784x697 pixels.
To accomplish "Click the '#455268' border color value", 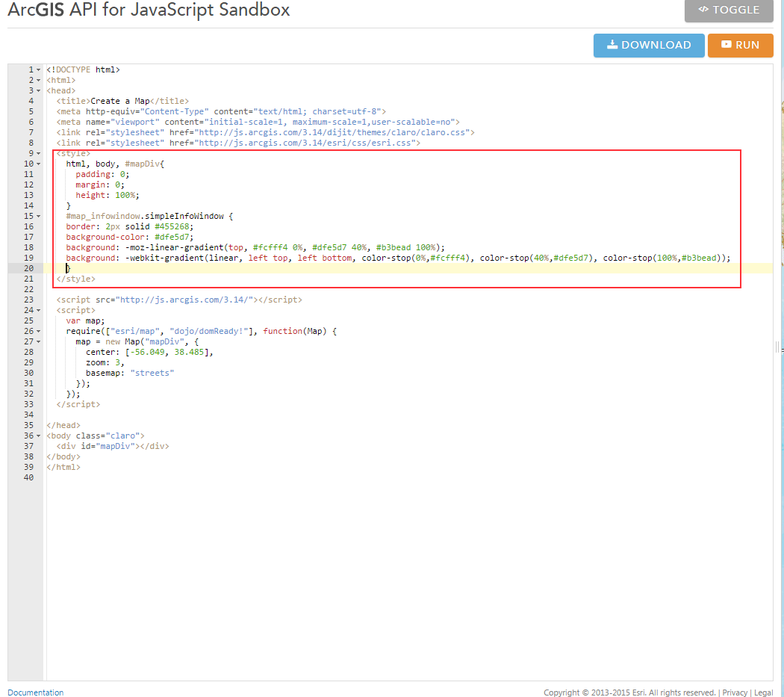I will [172, 226].
